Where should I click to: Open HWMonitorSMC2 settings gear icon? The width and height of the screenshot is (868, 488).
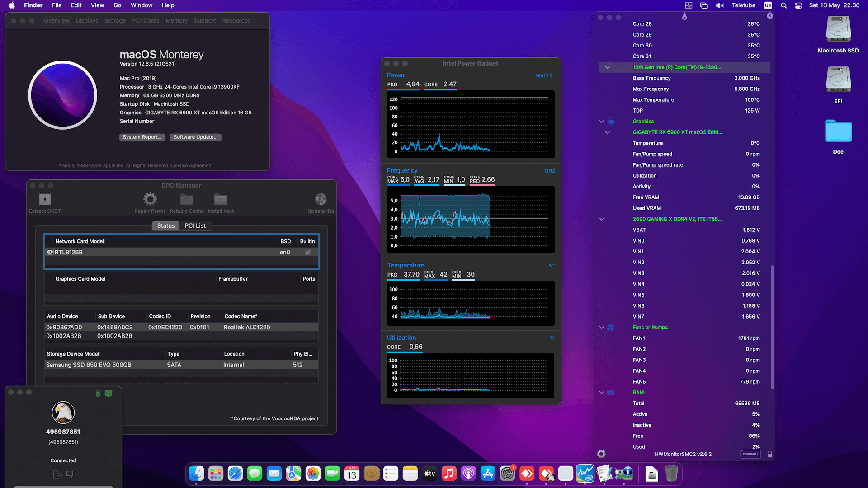pyautogui.click(x=601, y=454)
